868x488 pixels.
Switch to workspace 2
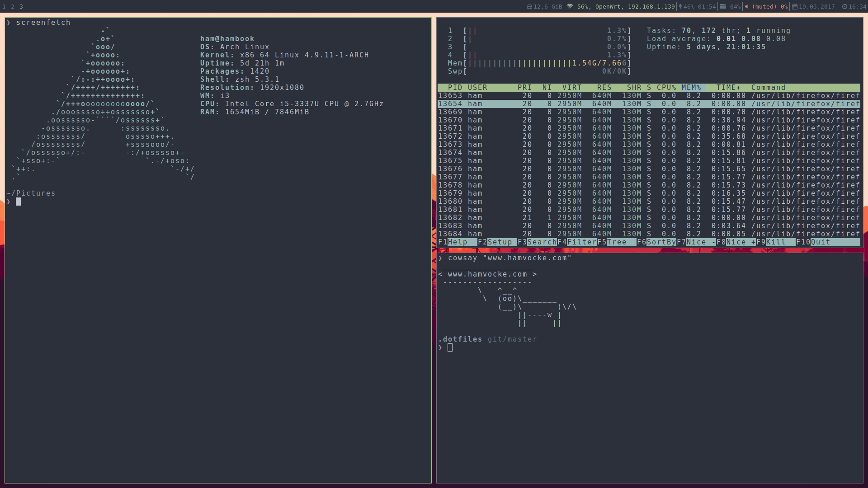13,7
